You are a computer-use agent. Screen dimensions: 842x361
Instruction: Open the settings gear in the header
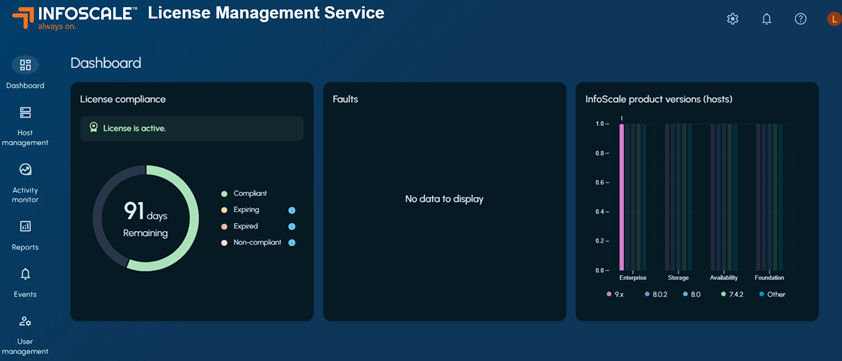[732, 19]
